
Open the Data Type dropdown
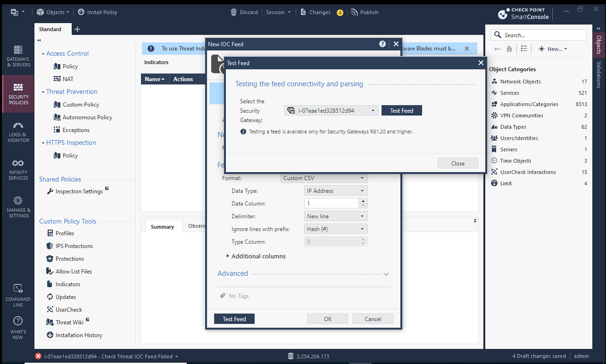[336, 191]
